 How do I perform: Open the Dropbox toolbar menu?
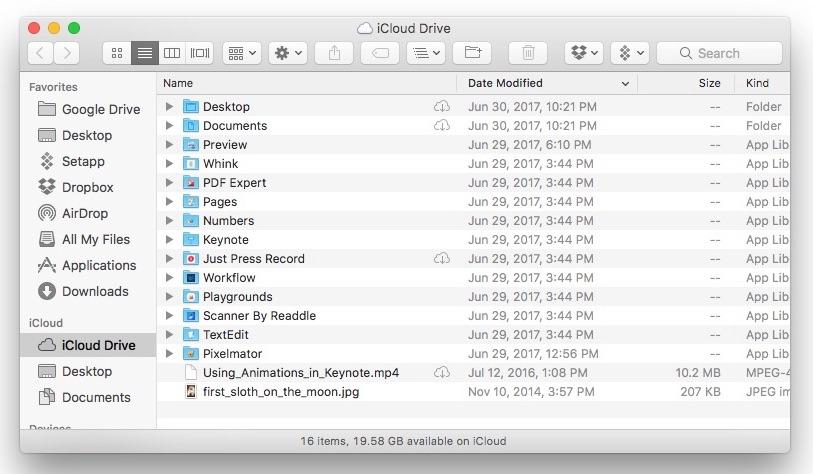point(584,53)
